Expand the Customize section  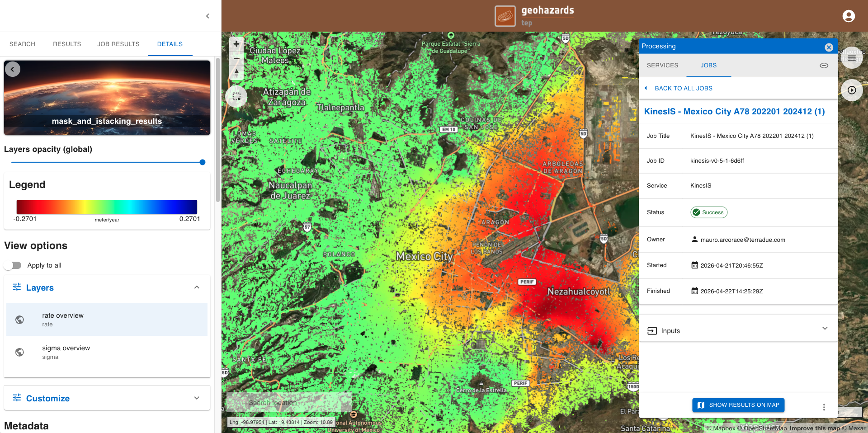pos(197,398)
